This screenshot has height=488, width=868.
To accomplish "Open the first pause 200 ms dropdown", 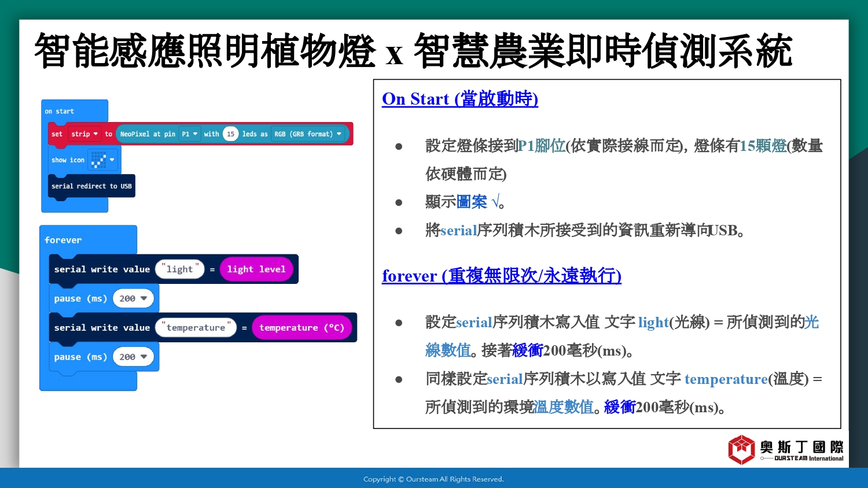I will tap(134, 298).
